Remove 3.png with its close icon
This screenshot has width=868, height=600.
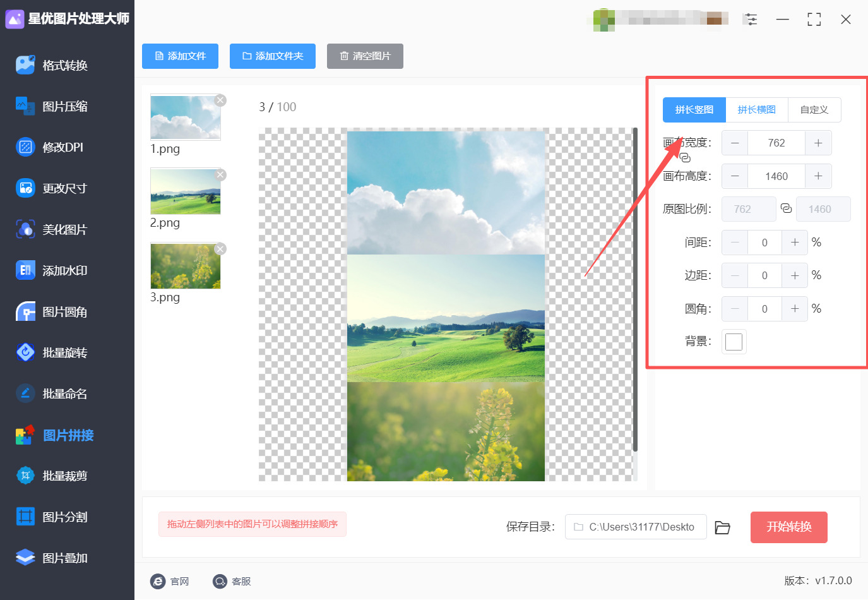220,249
